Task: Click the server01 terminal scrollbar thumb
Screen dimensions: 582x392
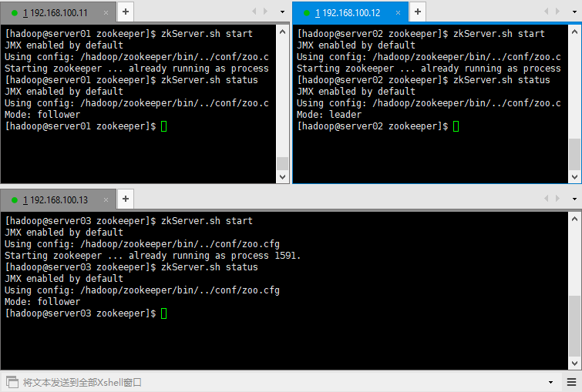Action: click(282, 163)
